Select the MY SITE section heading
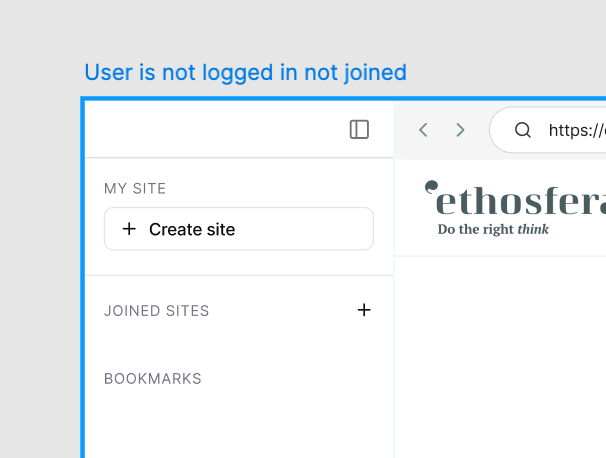606x458 pixels. (135, 188)
